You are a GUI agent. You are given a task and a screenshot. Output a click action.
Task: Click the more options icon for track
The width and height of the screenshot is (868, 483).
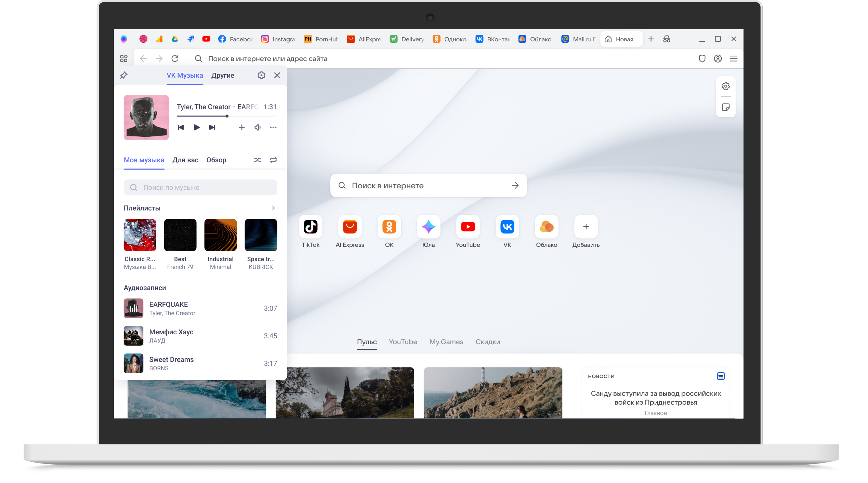coord(273,127)
